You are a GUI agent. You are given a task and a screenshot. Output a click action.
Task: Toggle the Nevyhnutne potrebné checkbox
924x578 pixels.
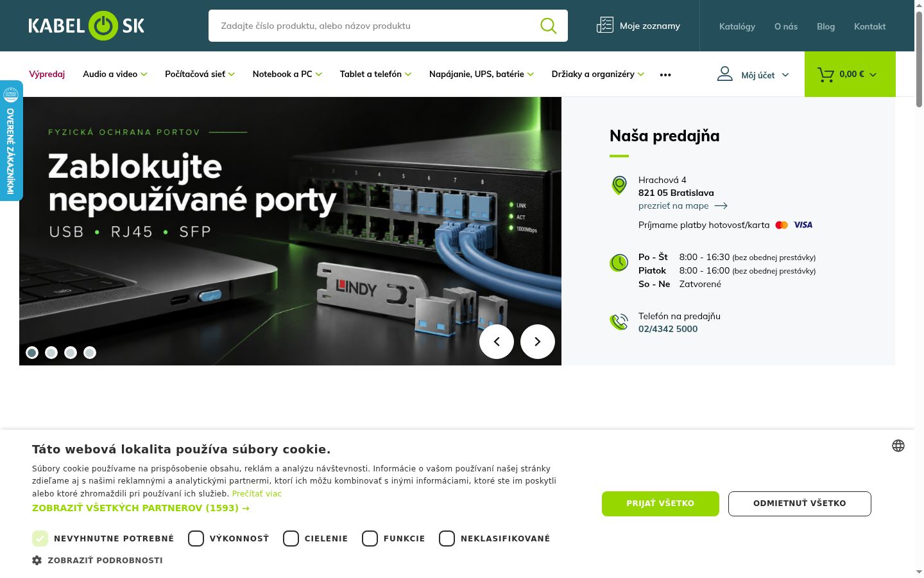tap(40, 538)
